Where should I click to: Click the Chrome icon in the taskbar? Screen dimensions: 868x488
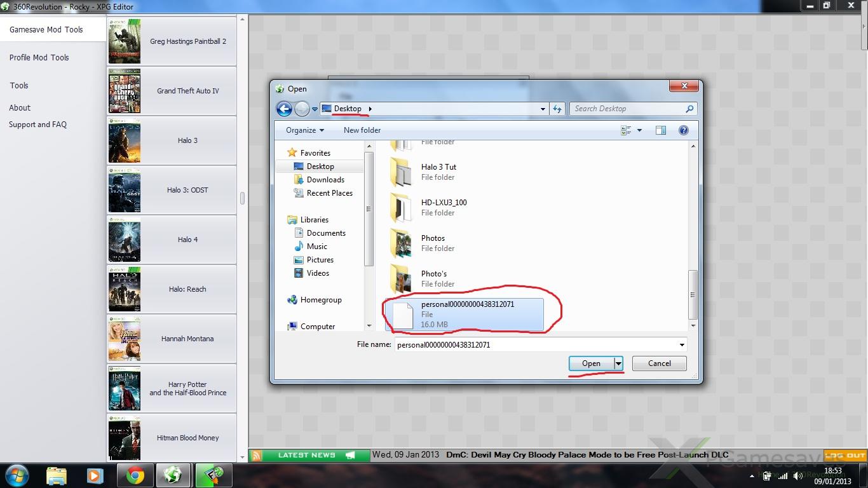click(134, 475)
